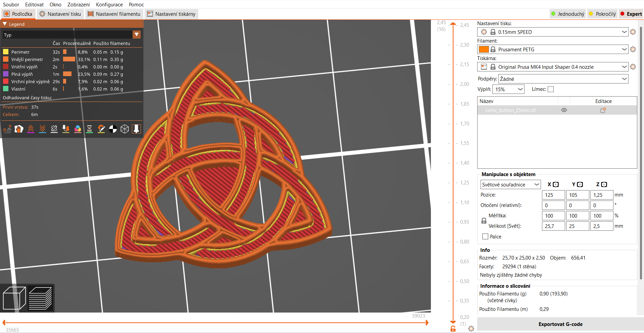Collapse the Legend panel triangle
This screenshot has height=333, width=644.
(x=5, y=24)
